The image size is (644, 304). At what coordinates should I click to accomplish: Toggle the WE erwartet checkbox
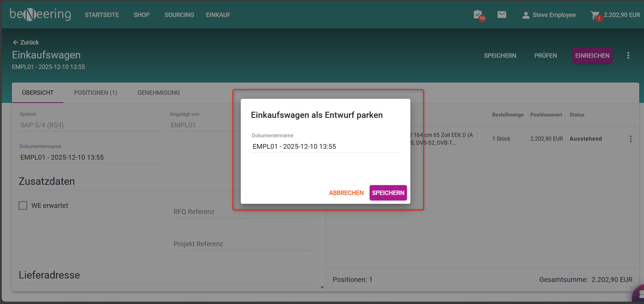click(23, 205)
